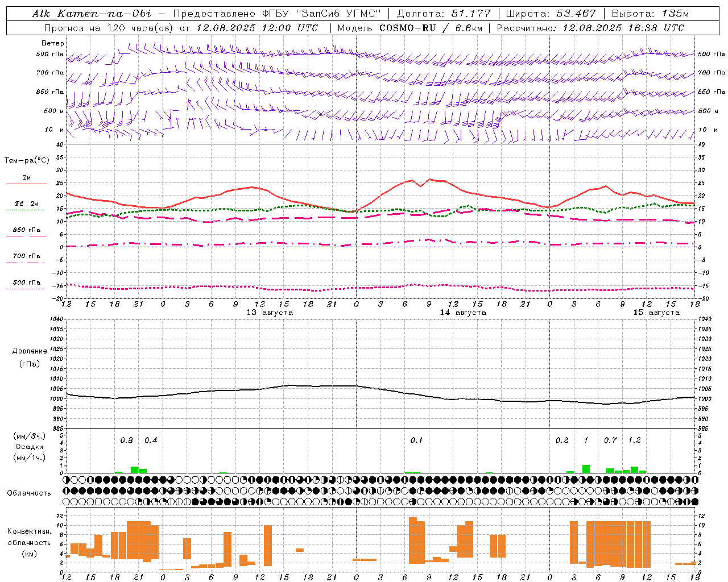Image resolution: width=728 pixels, height=582 pixels.
Task: Click the 0.8 three-hour precipitation value
Action: coord(126,440)
